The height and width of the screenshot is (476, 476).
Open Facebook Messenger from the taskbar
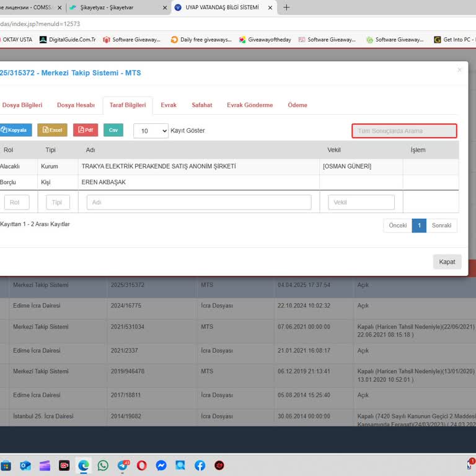click(161, 465)
